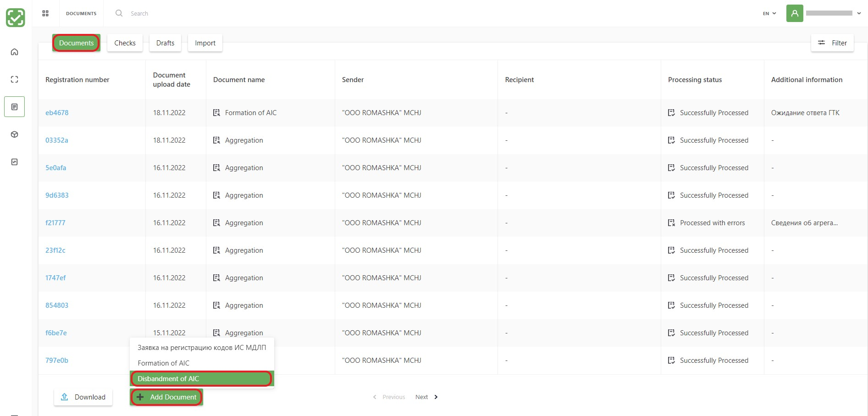The width and height of the screenshot is (868, 416).
Task: Go to the Next page
Action: 426,397
